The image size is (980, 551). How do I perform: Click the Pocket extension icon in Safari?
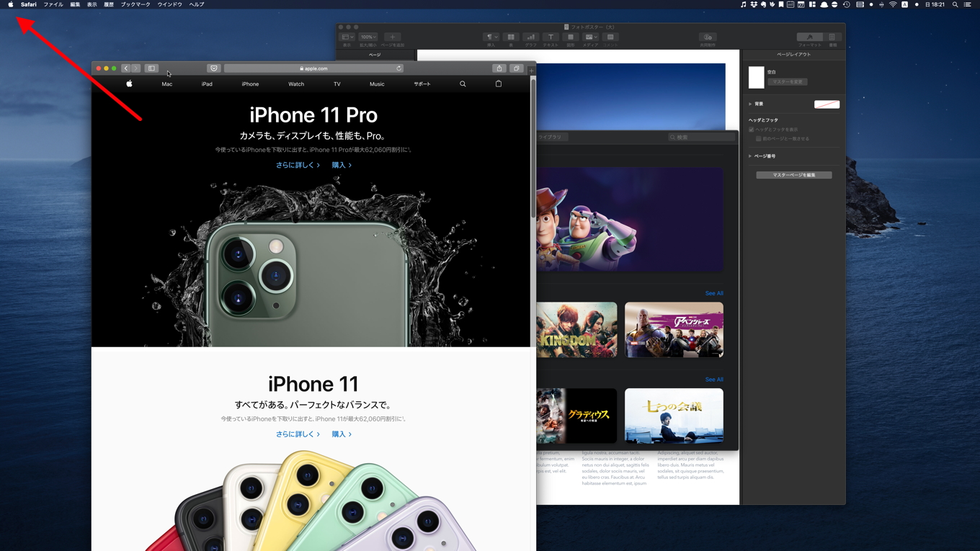(213, 68)
